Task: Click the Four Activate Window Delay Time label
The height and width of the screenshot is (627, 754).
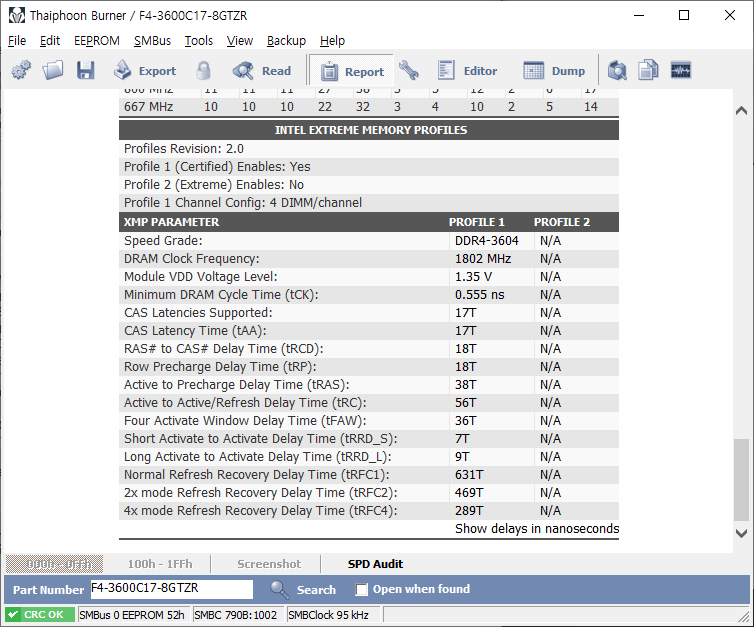Action: [245, 421]
